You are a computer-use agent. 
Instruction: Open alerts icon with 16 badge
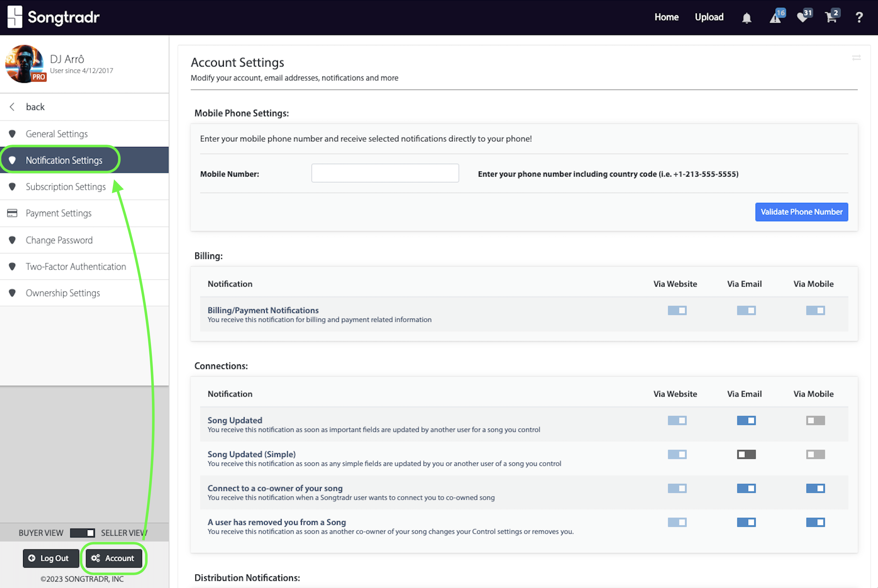777,17
